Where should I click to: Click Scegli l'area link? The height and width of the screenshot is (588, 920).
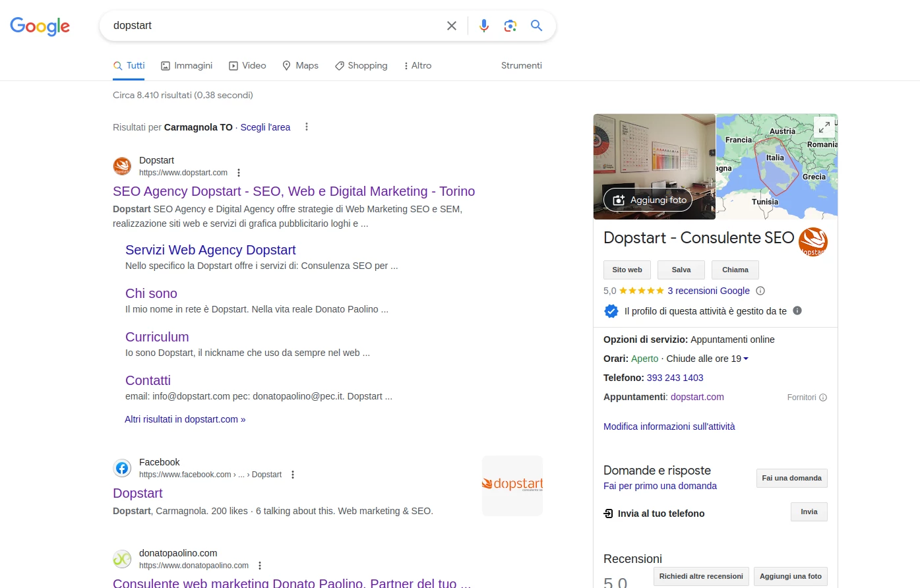265,127
